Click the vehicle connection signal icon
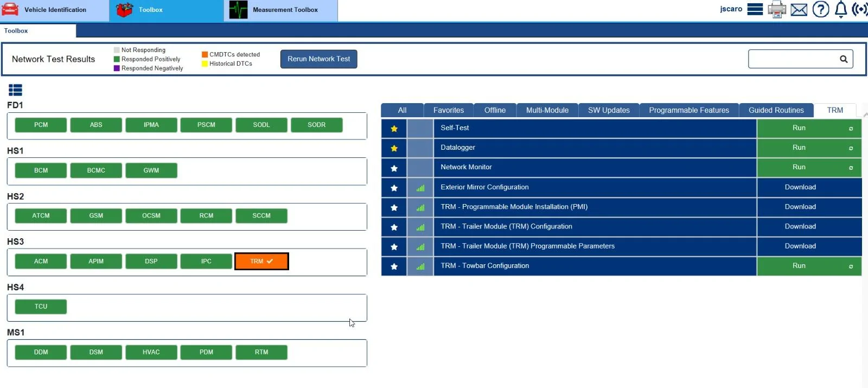Viewport: 868px width, 388px height. click(x=860, y=9)
